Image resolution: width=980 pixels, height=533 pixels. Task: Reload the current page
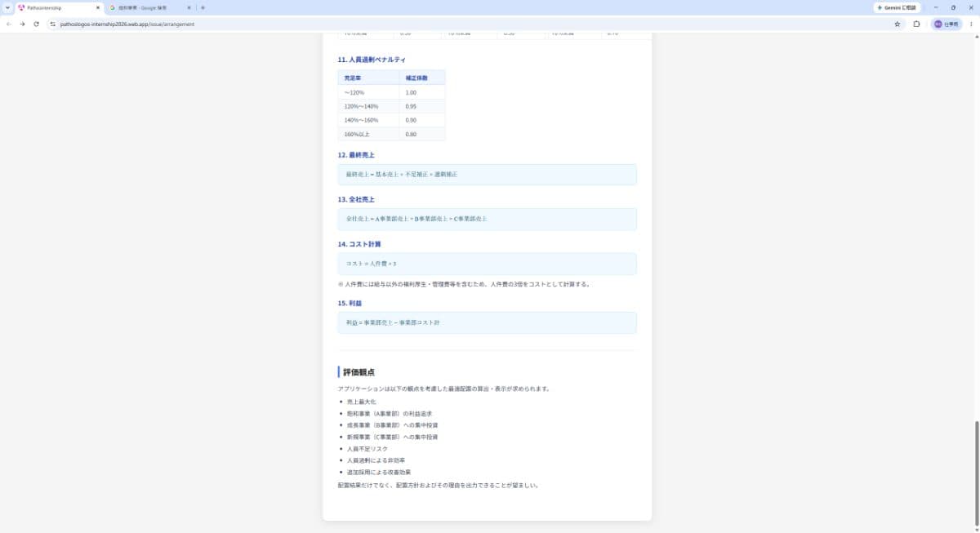pos(36,24)
